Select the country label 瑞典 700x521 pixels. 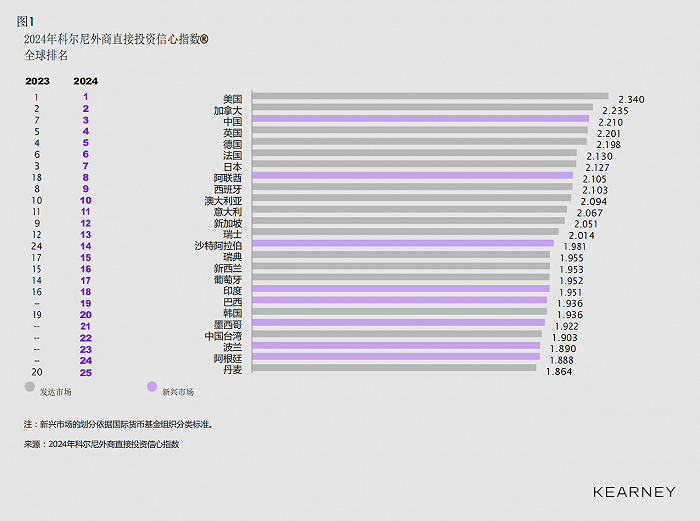coord(233,257)
